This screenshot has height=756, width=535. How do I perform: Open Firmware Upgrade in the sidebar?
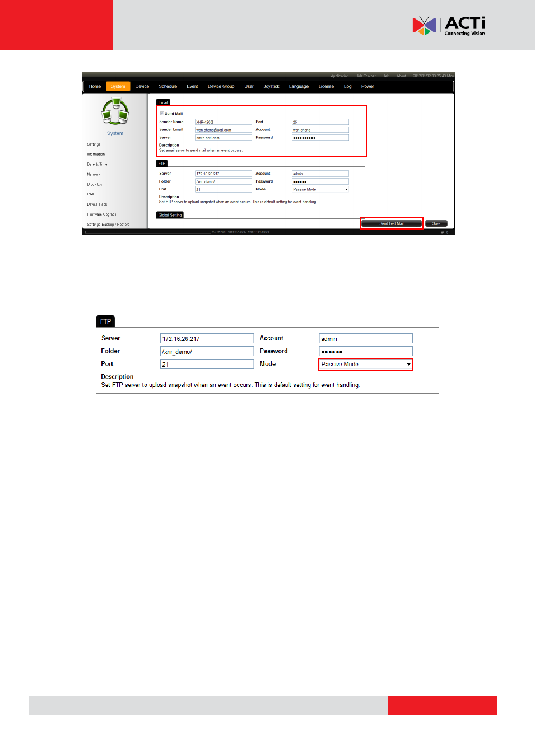[x=101, y=214]
